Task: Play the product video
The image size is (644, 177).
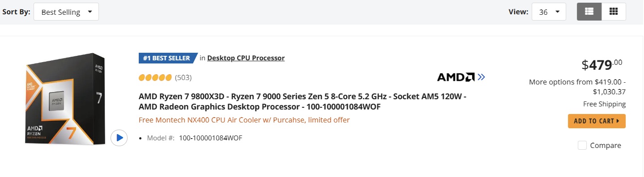Action: (119, 138)
